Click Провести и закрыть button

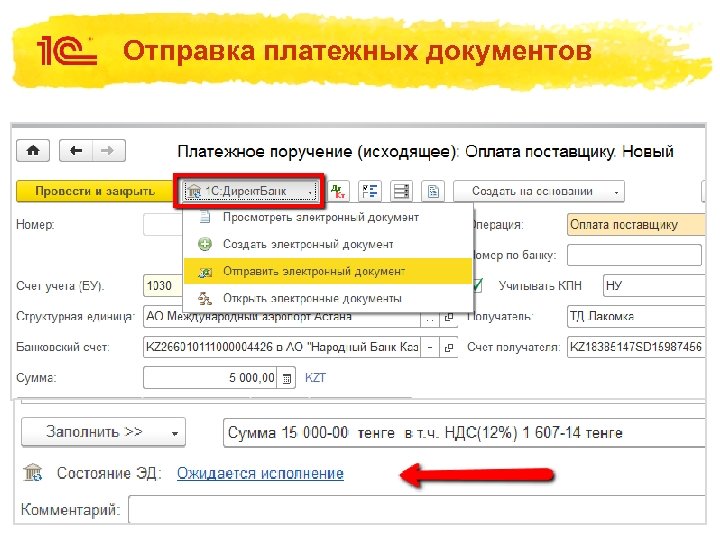(95, 191)
